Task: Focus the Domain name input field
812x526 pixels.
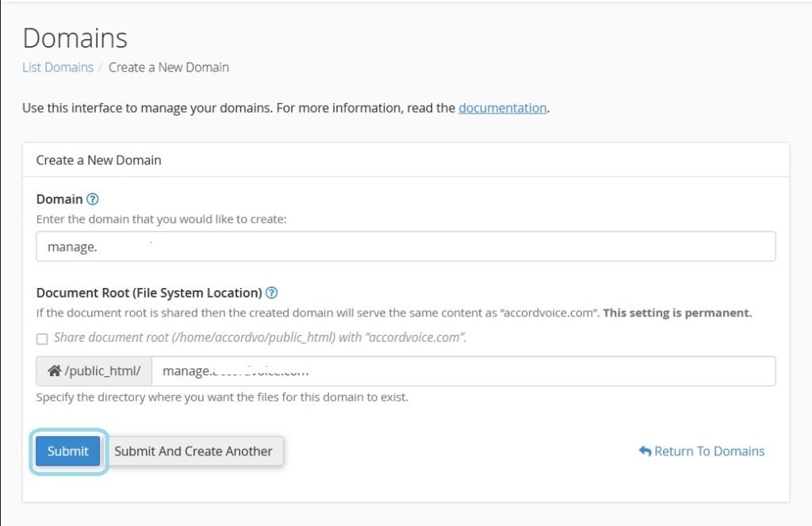Action: point(405,247)
